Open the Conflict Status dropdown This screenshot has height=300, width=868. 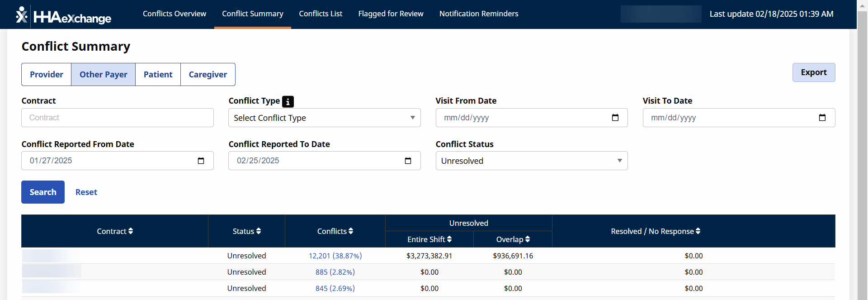point(531,161)
